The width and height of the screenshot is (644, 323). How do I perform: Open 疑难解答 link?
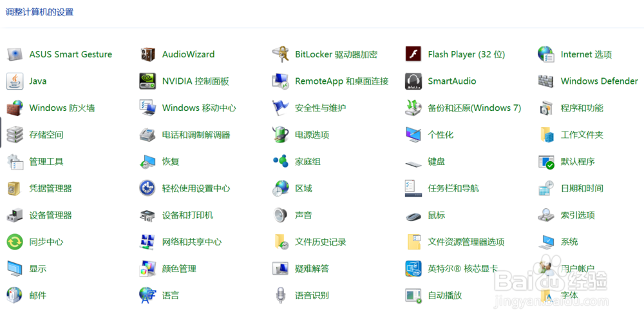(x=312, y=268)
